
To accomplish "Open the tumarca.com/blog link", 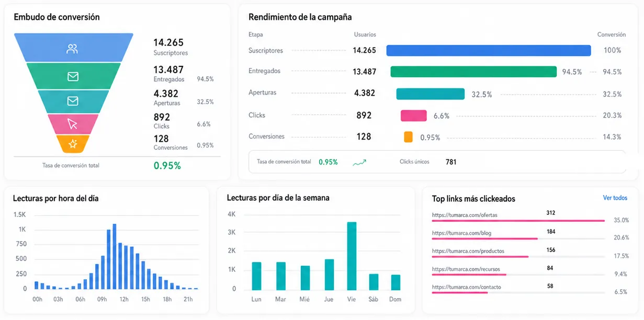I will point(461,233).
